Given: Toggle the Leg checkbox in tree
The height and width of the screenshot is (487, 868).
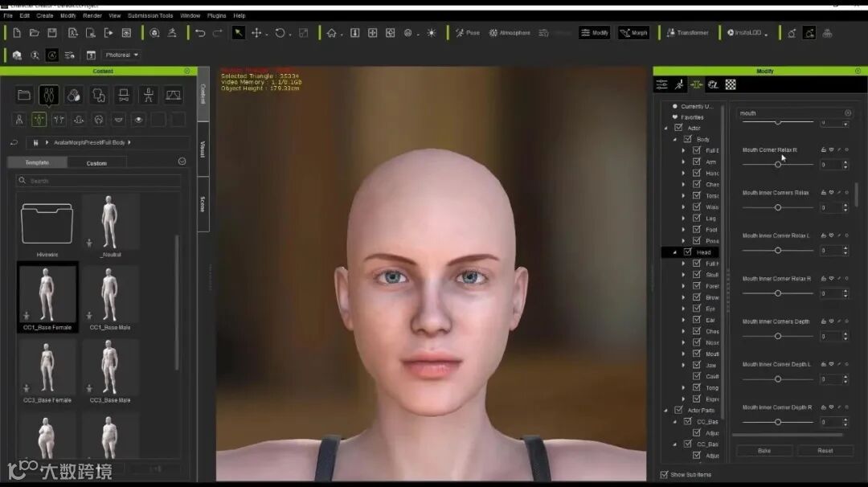Looking at the screenshot, I should 697,218.
